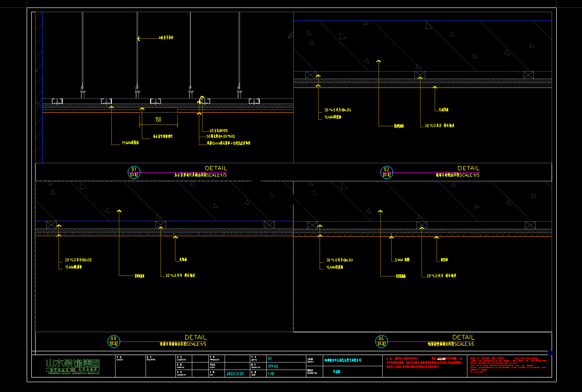Click the DT-02 sheet number in title block
This screenshot has height=392, width=582.
pyautogui.click(x=273, y=366)
